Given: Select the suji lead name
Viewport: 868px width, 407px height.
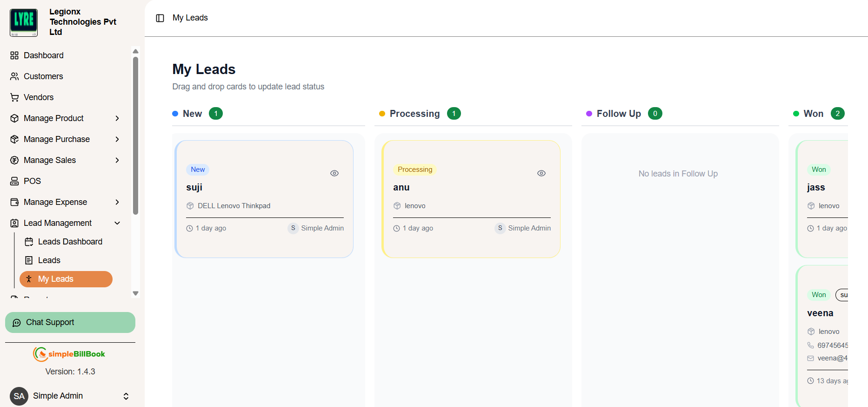Looking at the screenshot, I should click(x=194, y=187).
